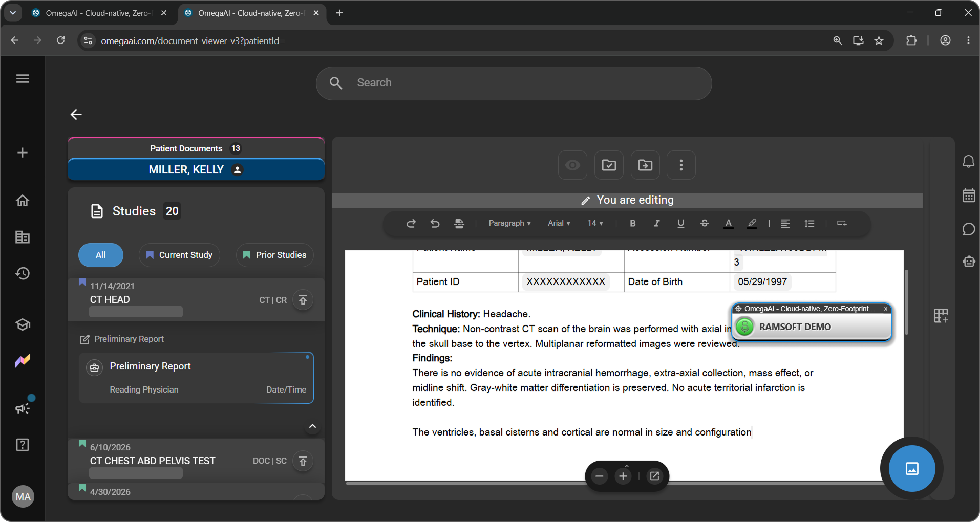Click the insert field toolbar icon
Screen dimensions: 980x522
point(842,223)
